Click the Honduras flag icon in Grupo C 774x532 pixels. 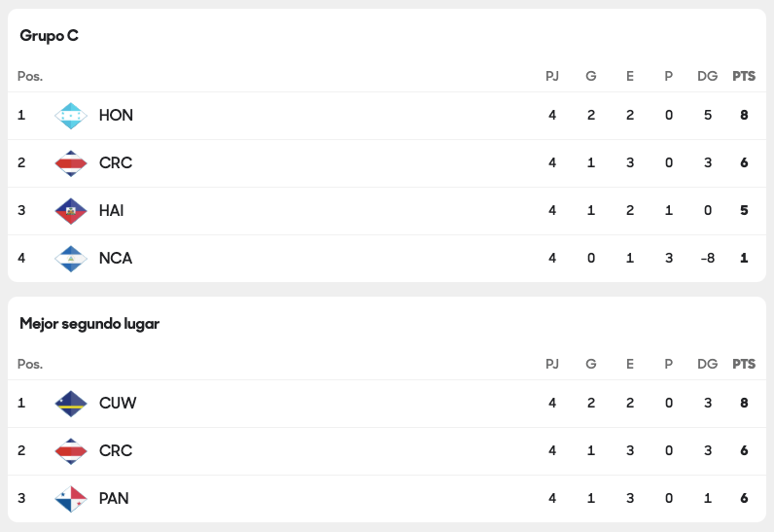pos(71,116)
